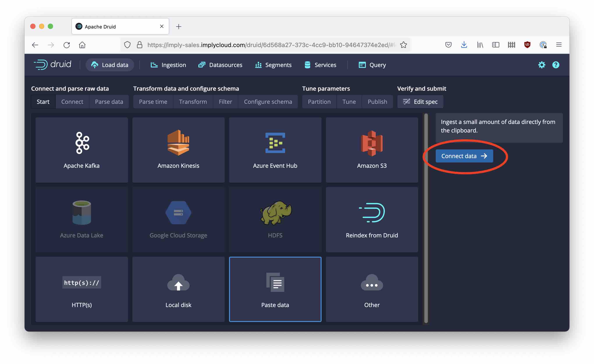Pick Amazon S3 as input source
The width and height of the screenshot is (594, 364).
point(372,149)
